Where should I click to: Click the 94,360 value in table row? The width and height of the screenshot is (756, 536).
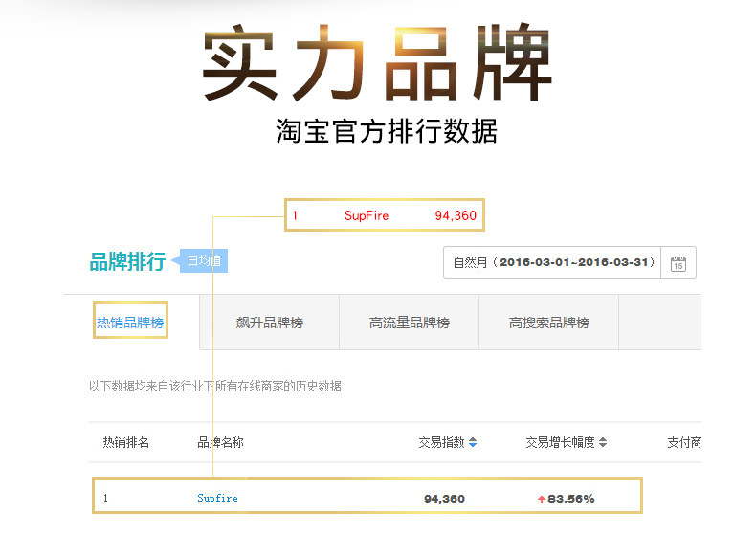pos(445,499)
